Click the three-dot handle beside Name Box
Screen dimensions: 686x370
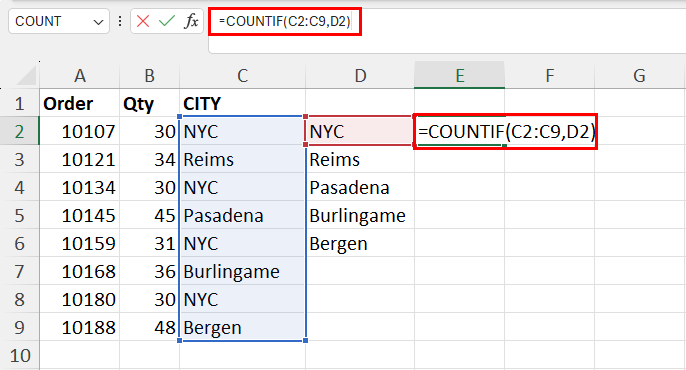click(x=120, y=21)
